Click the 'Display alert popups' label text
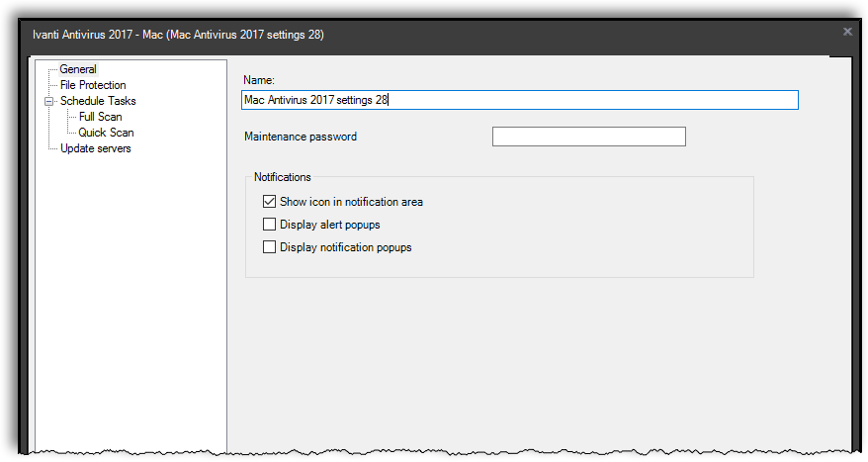The height and width of the screenshot is (462, 868). (x=329, y=225)
